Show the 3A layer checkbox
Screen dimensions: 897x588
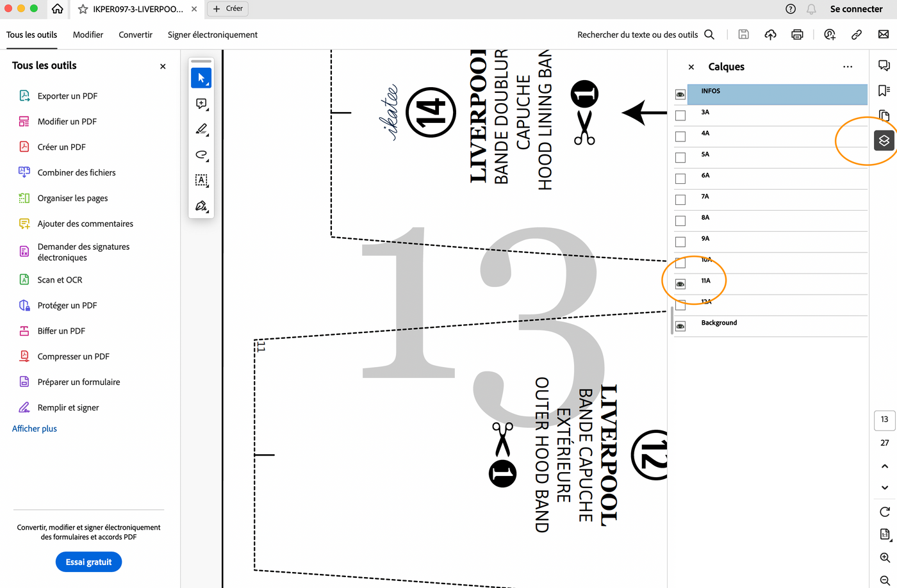[680, 116]
